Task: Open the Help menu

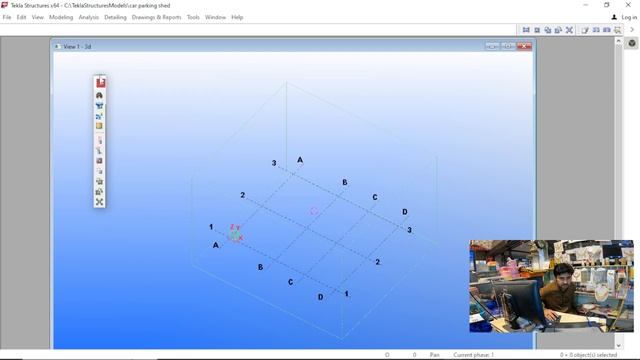Action: 237,17
